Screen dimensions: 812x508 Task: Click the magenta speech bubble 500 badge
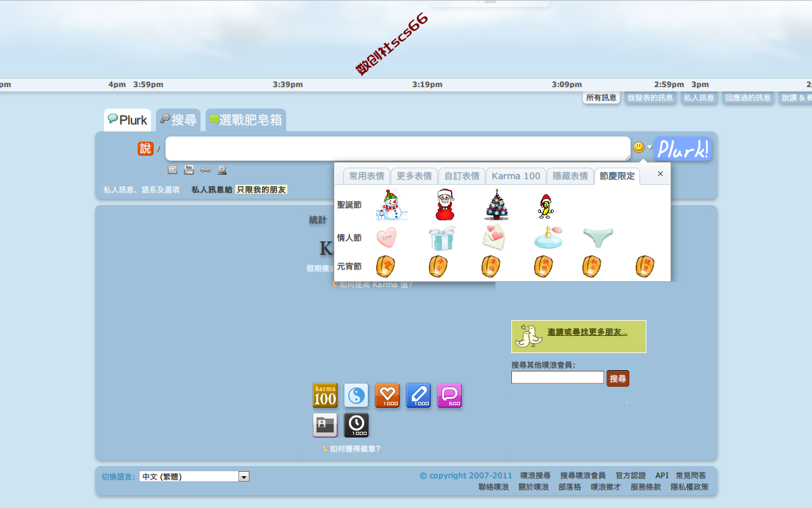tap(450, 396)
